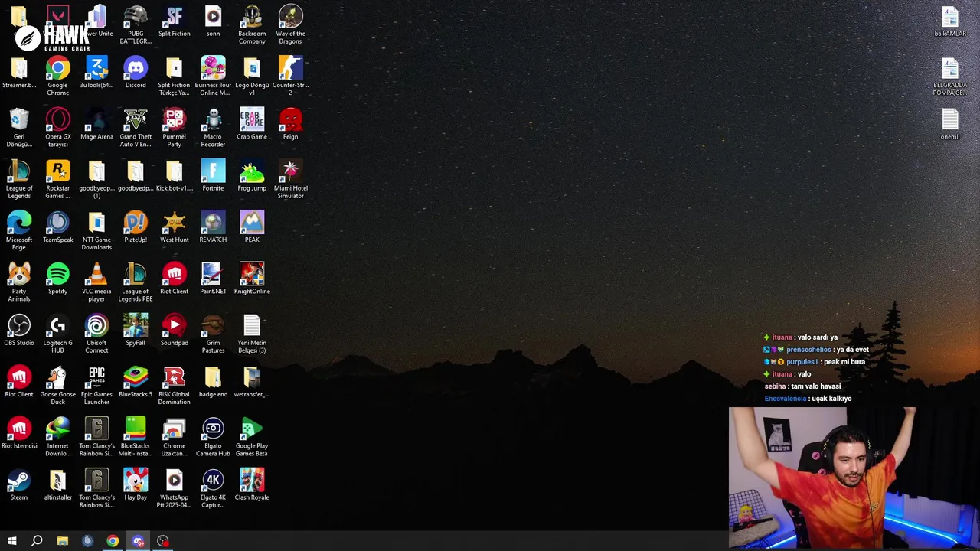Launch Business Tour Online game
The width and height of the screenshot is (980, 551).
point(213,70)
